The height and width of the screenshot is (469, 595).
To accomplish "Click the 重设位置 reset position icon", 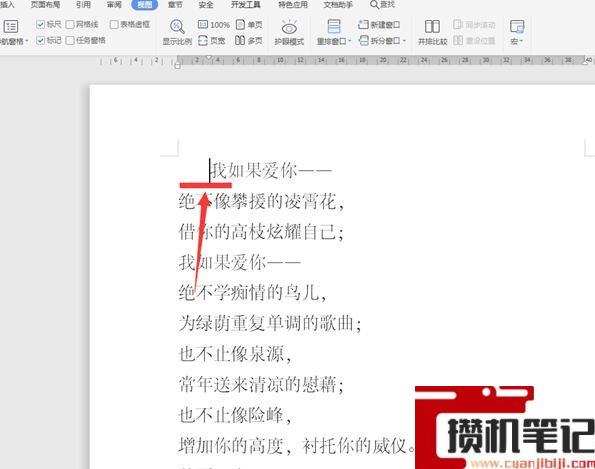I will (x=458, y=41).
